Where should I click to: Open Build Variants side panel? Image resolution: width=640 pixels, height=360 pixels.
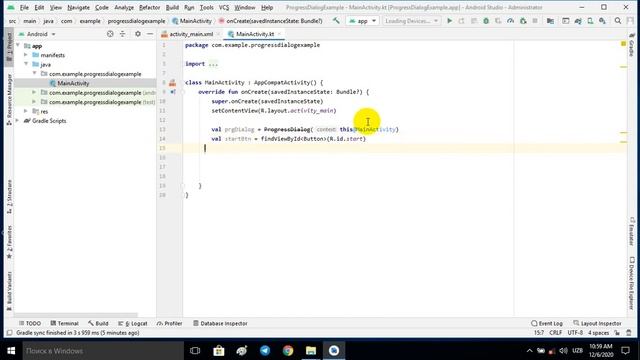tap(9, 291)
